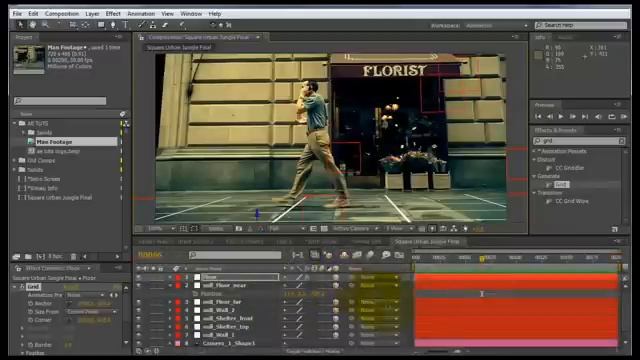The width and height of the screenshot is (640, 360).
Task: Hide the null_Shelter_top layer eye
Action: tap(139, 327)
